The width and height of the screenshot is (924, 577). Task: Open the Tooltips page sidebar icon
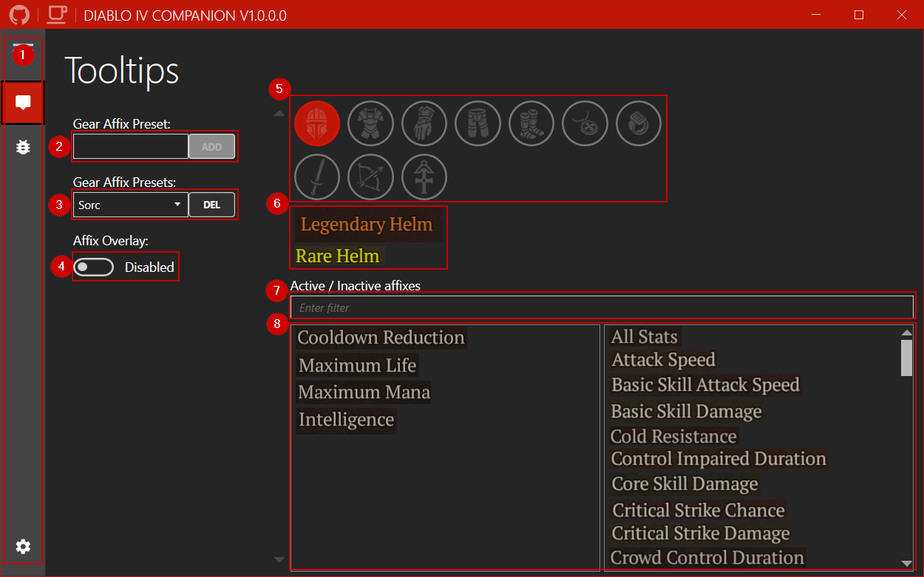click(x=23, y=103)
